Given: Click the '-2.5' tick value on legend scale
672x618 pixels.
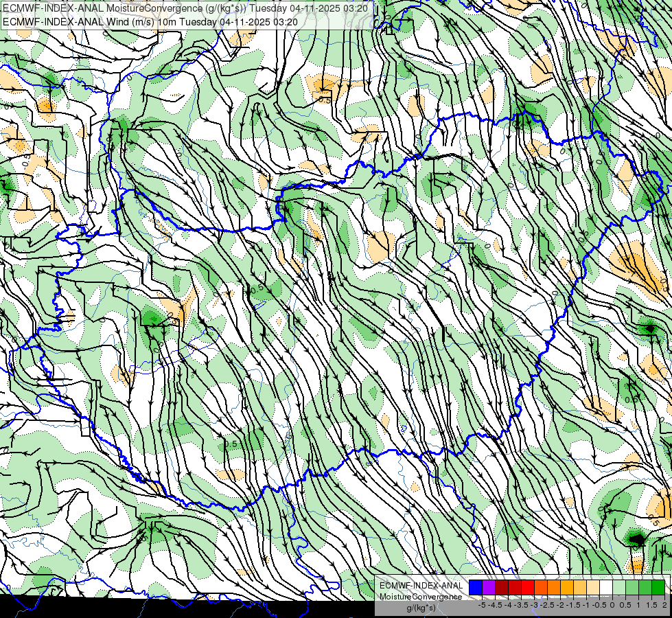Looking at the screenshot, I should pos(548,605).
